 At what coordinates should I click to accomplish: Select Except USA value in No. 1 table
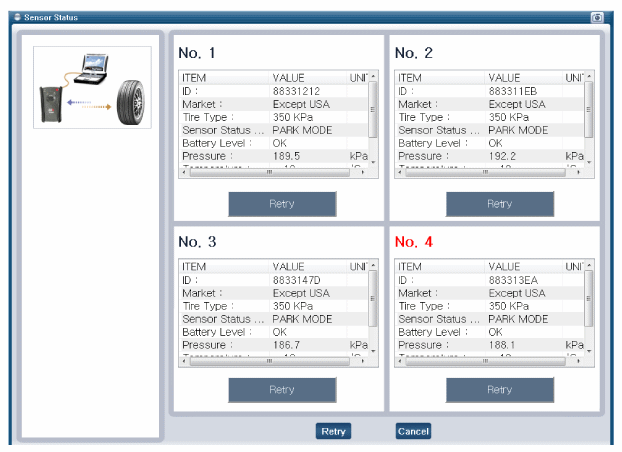(x=301, y=104)
